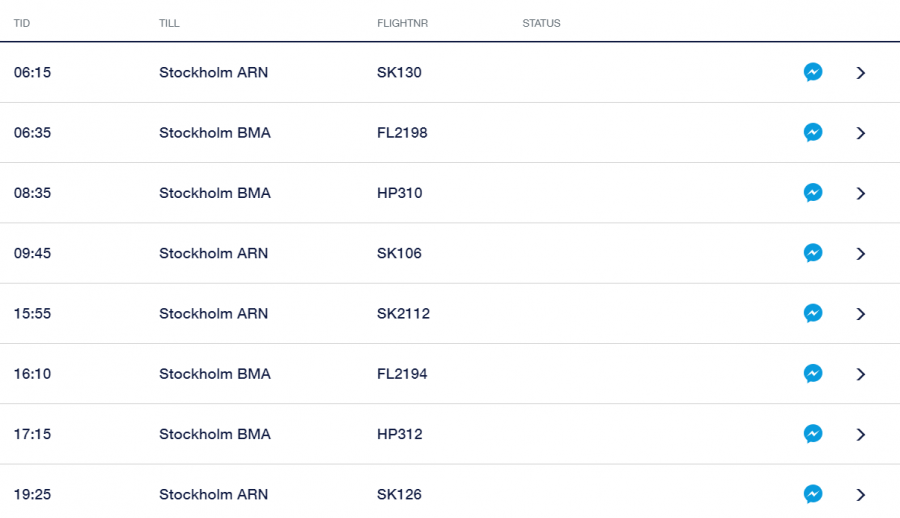
Task: Click Messenger icon on HP312 row
Action: pos(813,434)
